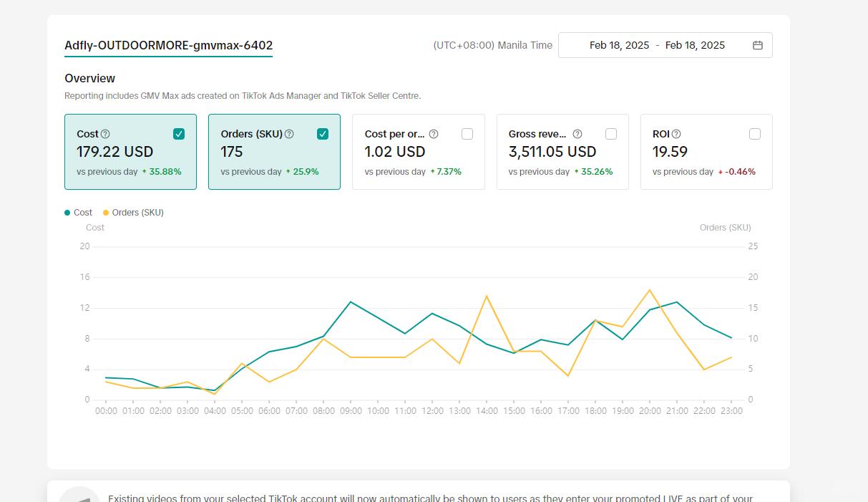The image size is (868, 502).
Task: Toggle the Orders (SKU) series in legend
Action: [134, 213]
